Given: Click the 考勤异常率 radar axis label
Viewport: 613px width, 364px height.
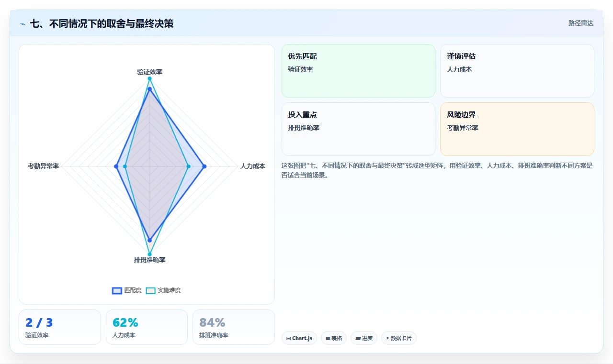Looking at the screenshot, I should point(44,166).
